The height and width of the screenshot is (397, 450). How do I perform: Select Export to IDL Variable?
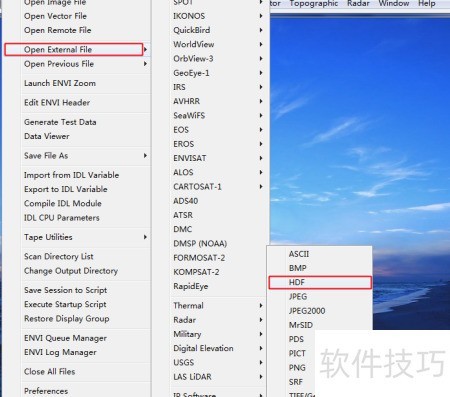[x=66, y=189]
